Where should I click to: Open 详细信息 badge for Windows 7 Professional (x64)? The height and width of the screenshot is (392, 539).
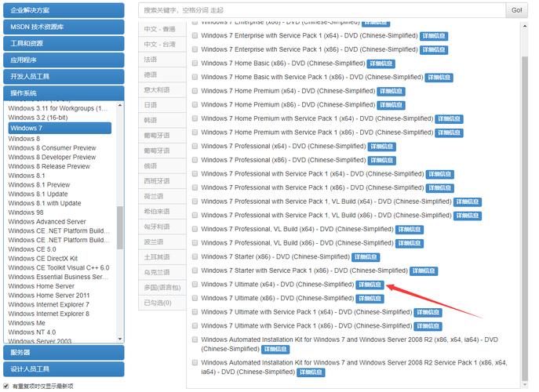[381, 147]
